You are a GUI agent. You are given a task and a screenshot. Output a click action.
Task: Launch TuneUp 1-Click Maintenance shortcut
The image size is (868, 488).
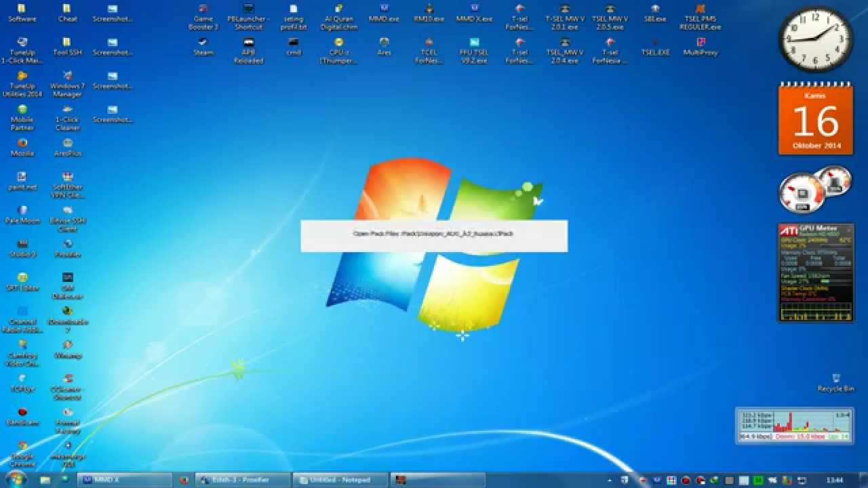(22, 50)
